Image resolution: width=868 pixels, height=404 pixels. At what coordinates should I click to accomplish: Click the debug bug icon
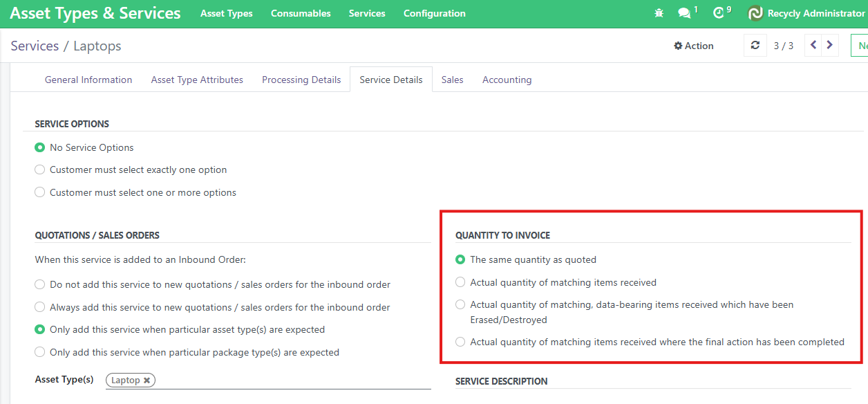click(659, 13)
